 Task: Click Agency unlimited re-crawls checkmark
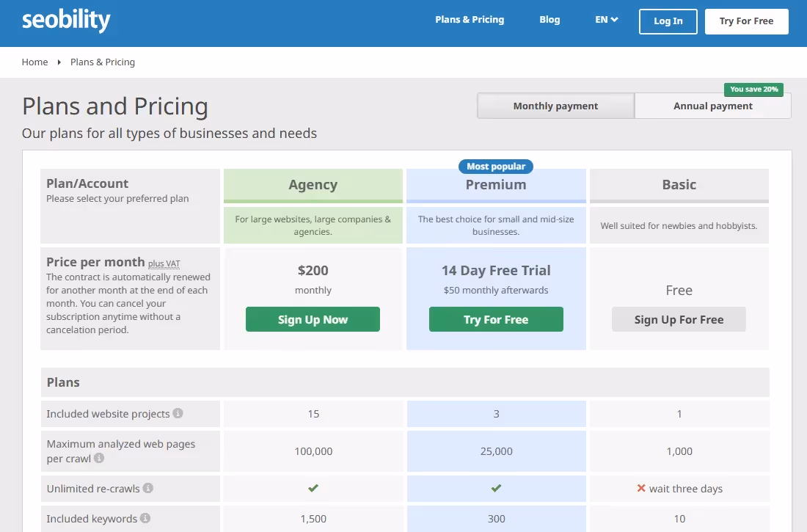[x=313, y=488]
